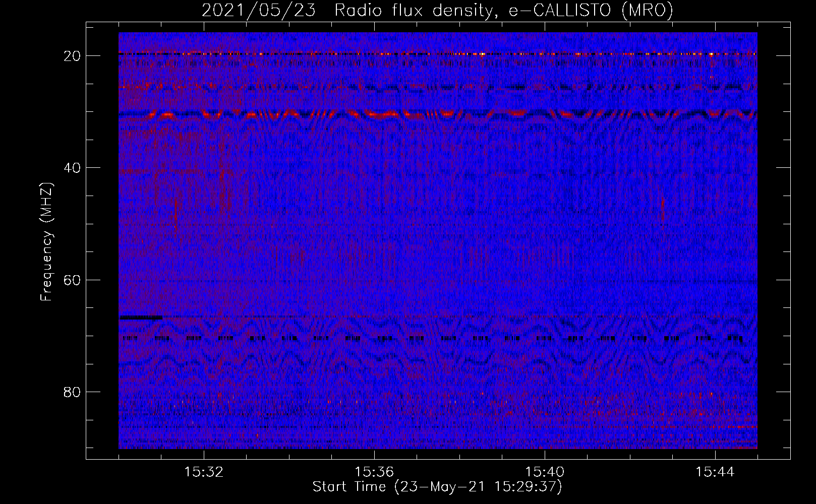Click the 20 MHz frequency tick label

tap(73, 55)
